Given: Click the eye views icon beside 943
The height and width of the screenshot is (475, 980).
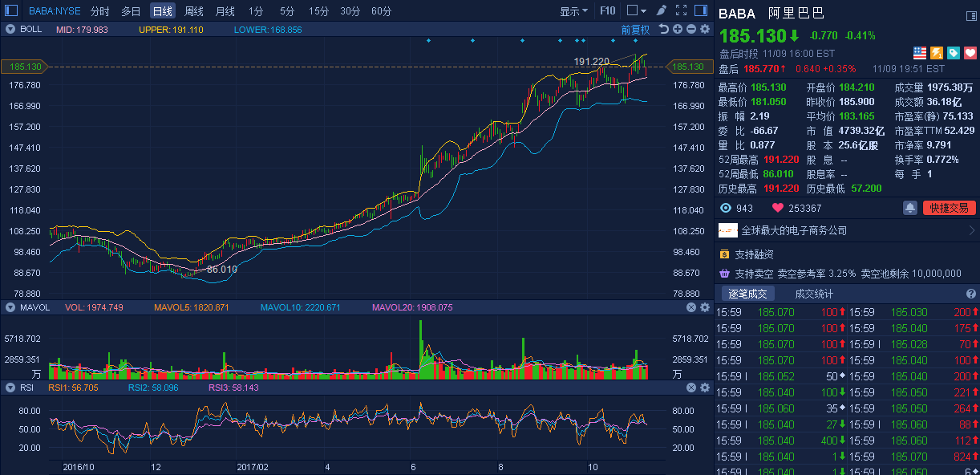Looking at the screenshot, I should tap(726, 208).
